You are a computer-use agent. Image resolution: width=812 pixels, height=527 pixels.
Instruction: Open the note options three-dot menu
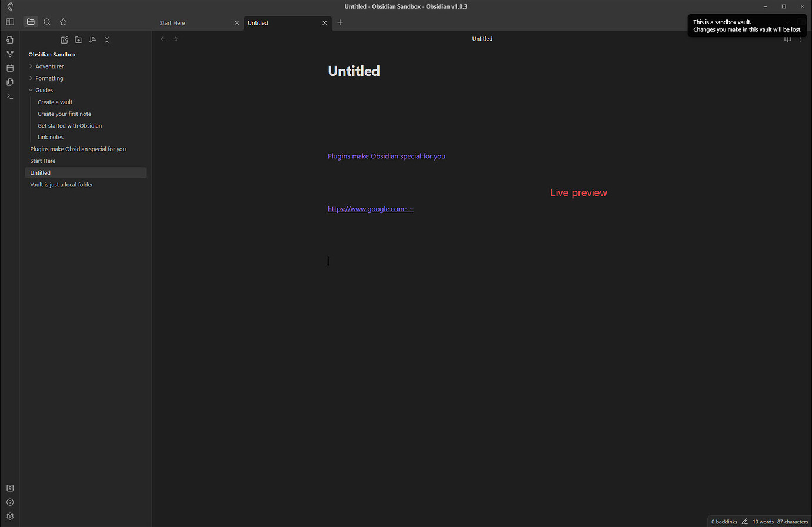click(800, 39)
